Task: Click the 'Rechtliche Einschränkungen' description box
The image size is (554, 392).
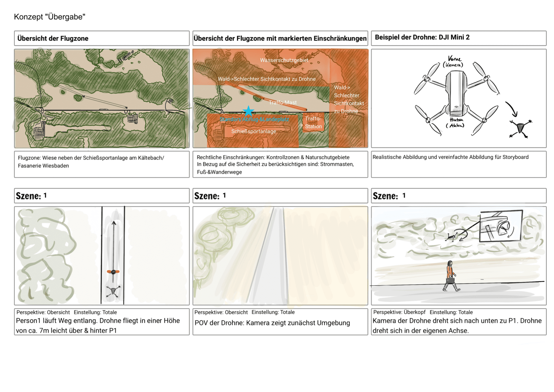Action: (280, 164)
